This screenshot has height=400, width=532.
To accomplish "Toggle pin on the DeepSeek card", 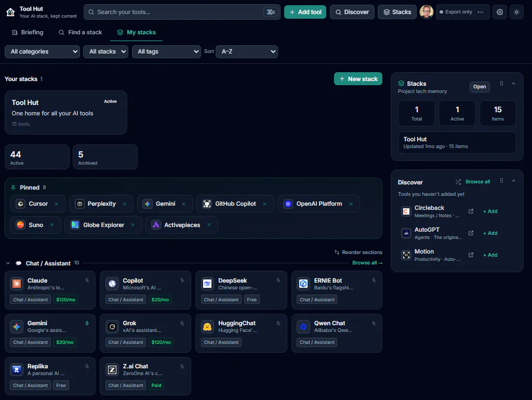I will point(278,280).
